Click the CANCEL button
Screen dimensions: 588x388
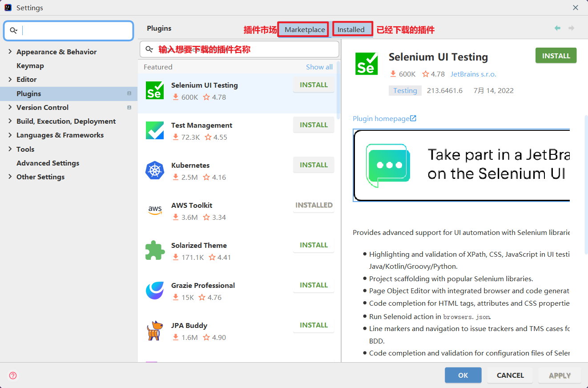click(510, 375)
